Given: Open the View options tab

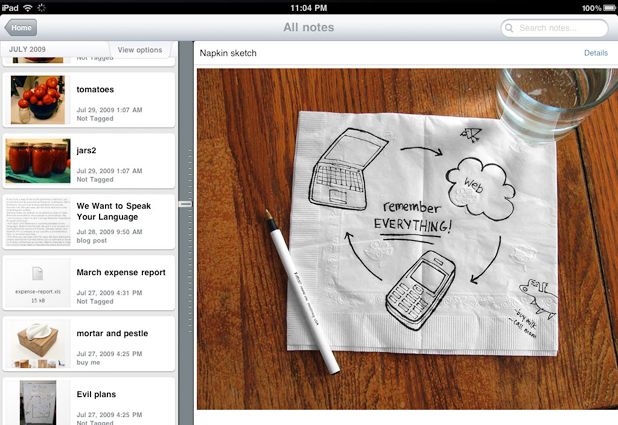Looking at the screenshot, I should tap(140, 50).
